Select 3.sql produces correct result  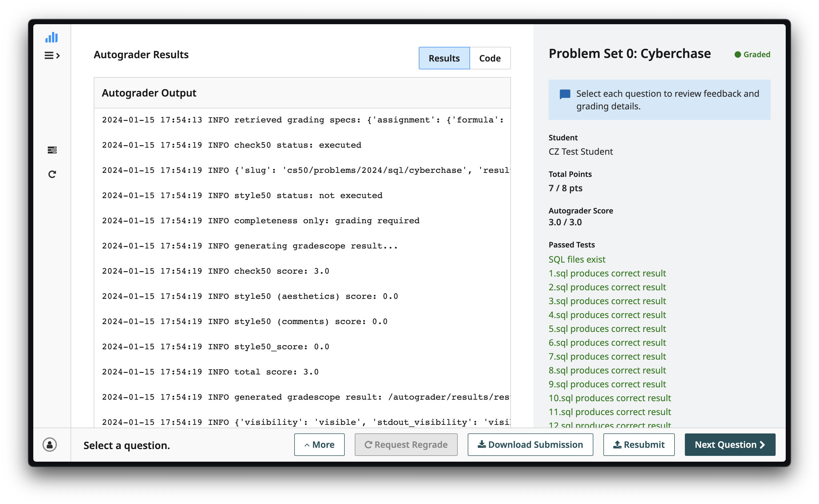tap(607, 301)
